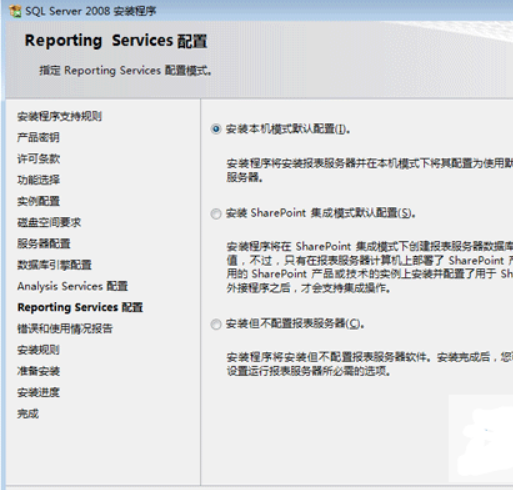
Task: Open the 安装程序支持规则 step
Action: (59, 116)
